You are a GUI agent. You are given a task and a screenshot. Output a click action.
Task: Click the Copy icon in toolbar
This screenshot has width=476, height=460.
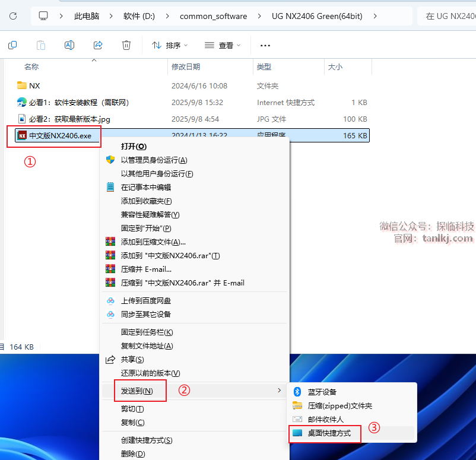(x=12, y=45)
